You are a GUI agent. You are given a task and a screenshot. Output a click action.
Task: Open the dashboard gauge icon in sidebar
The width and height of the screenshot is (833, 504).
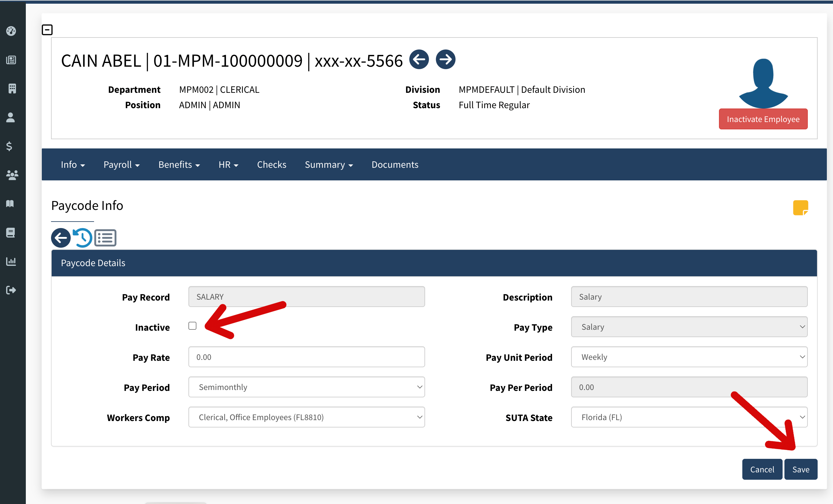tap(11, 31)
